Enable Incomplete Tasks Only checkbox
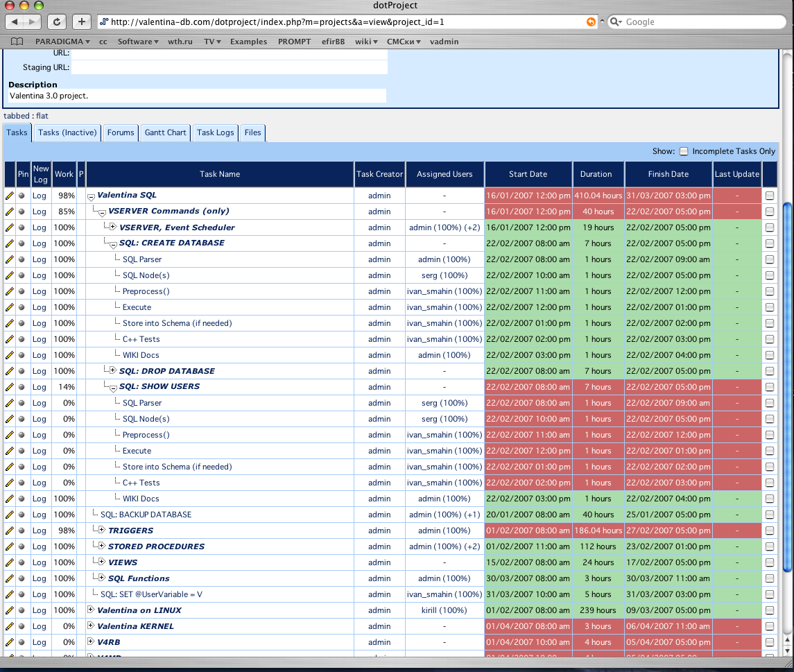 (684, 151)
